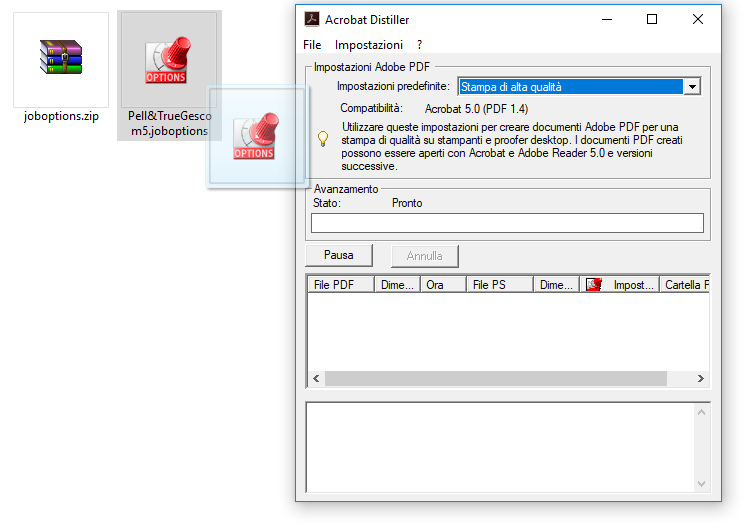The image size is (749, 532).
Task: Click the settings icon column header
Action: click(594, 285)
